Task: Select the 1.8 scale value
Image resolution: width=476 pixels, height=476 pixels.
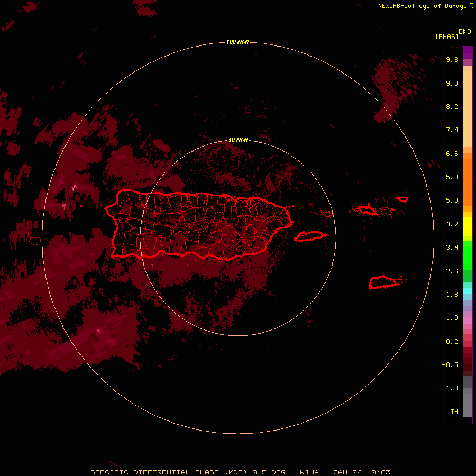Action: [x=452, y=295]
